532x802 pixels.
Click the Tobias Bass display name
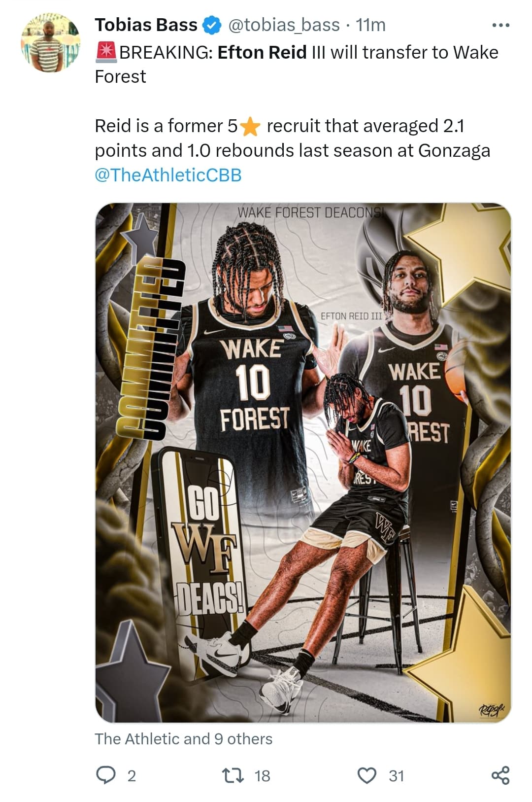(x=146, y=25)
